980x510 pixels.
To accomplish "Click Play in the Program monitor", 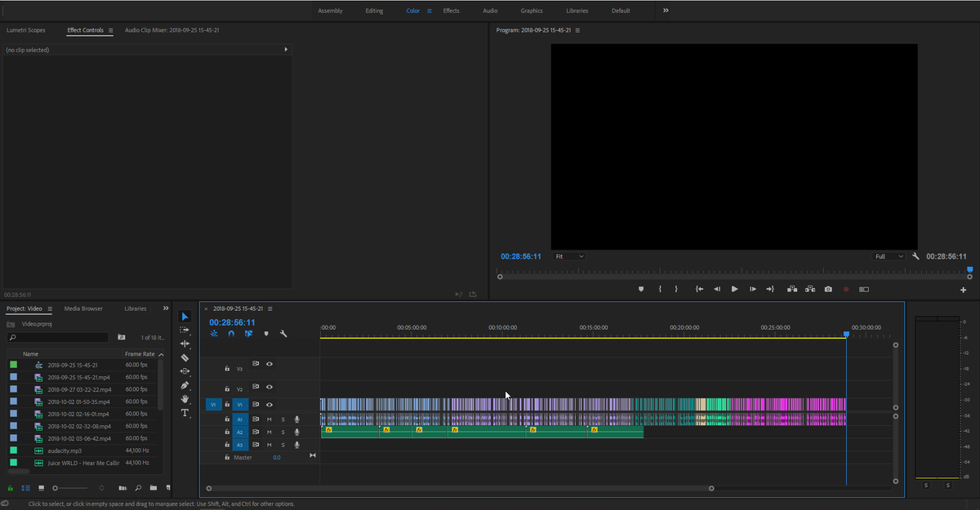I will coord(735,289).
